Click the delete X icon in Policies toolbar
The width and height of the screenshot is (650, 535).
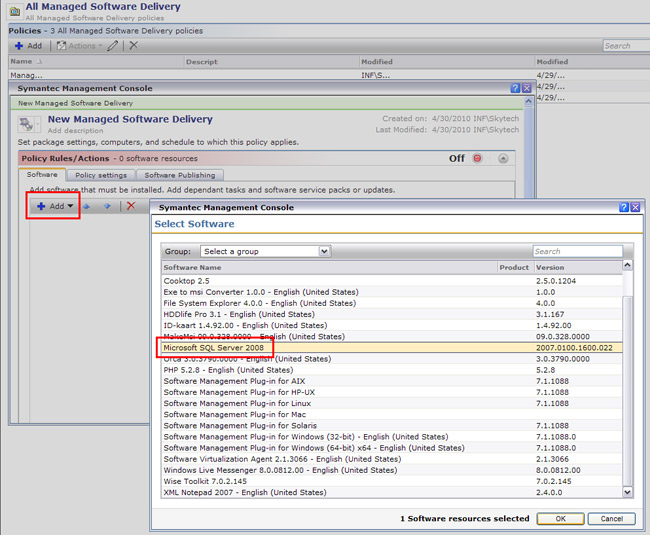coord(133,45)
